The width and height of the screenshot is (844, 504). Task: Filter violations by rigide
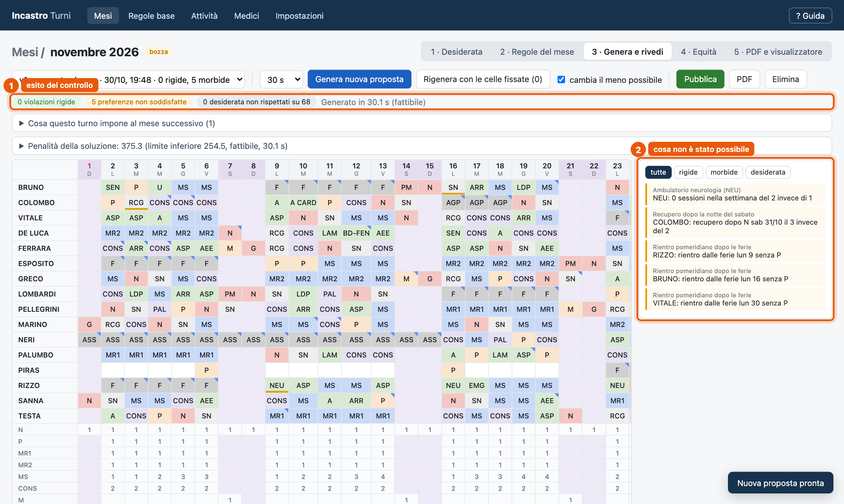click(x=688, y=172)
